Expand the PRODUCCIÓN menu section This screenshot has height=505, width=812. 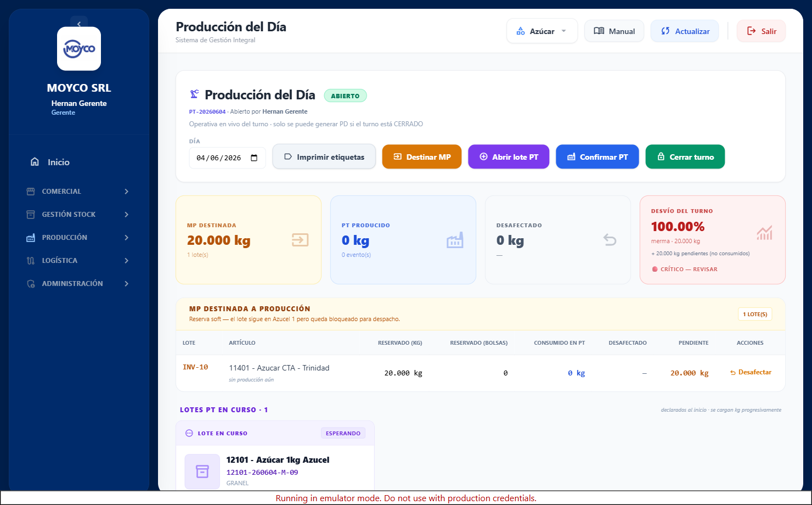coord(79,238)
